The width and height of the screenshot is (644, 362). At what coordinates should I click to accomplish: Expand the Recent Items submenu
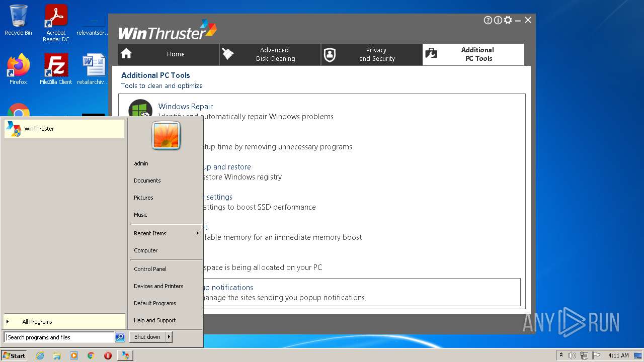point(166,233)
